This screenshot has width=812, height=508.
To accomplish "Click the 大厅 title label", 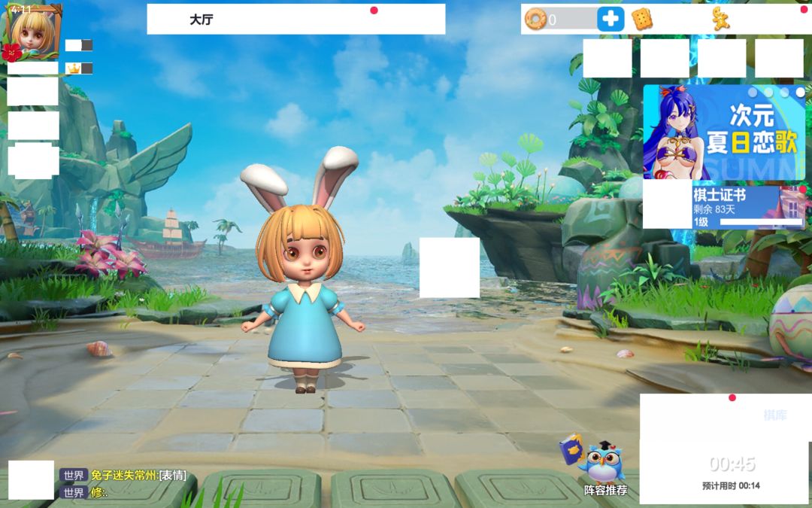I will pos(201,20).
